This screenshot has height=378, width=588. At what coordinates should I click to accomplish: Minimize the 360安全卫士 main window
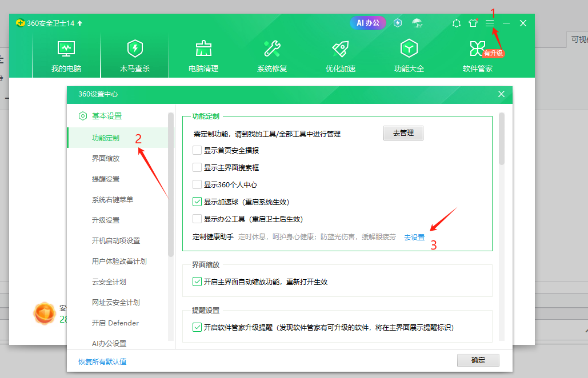click(x=506, y=23)
